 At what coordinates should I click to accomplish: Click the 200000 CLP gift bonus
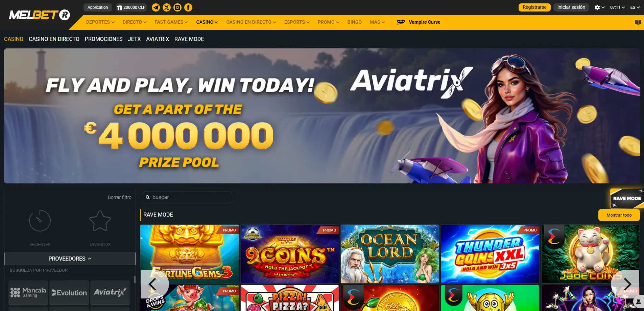[132, 7]
